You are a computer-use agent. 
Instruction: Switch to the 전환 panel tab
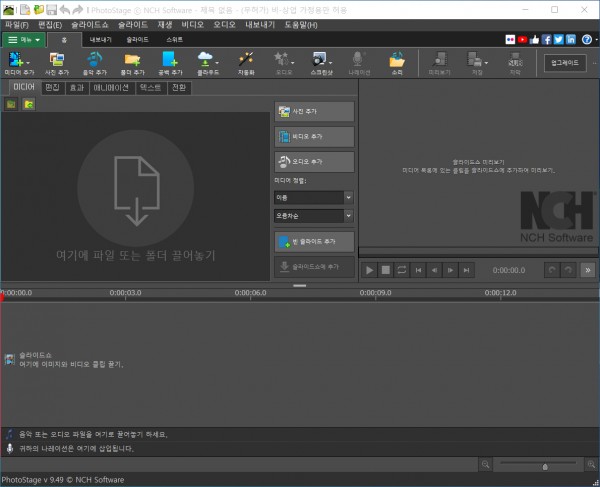pos(179,88)
